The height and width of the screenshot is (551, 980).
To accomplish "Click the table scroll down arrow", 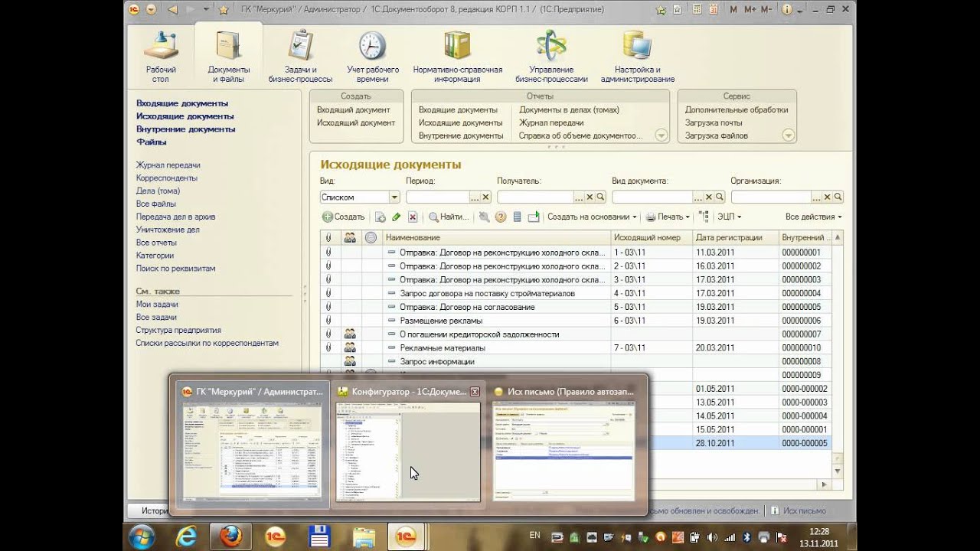I will point(838,471).
